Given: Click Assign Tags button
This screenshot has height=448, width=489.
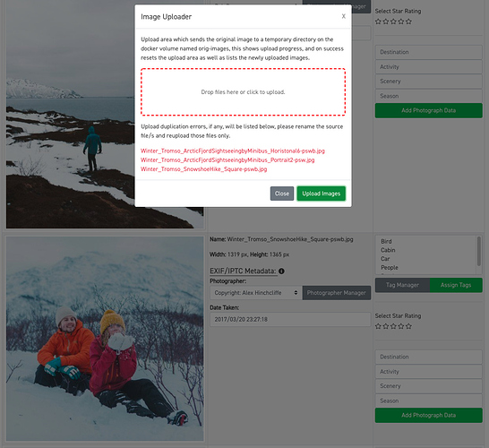Looking at the screenshot, I should (456, 285).
